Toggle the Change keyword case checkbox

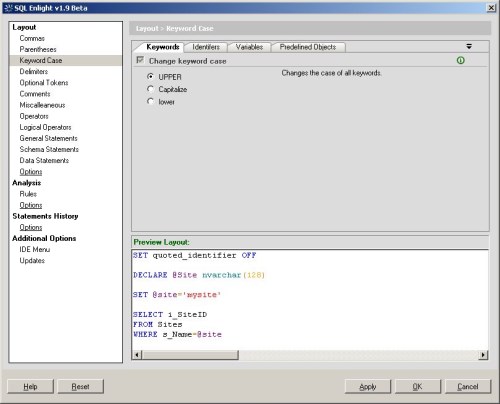[140, 60]
